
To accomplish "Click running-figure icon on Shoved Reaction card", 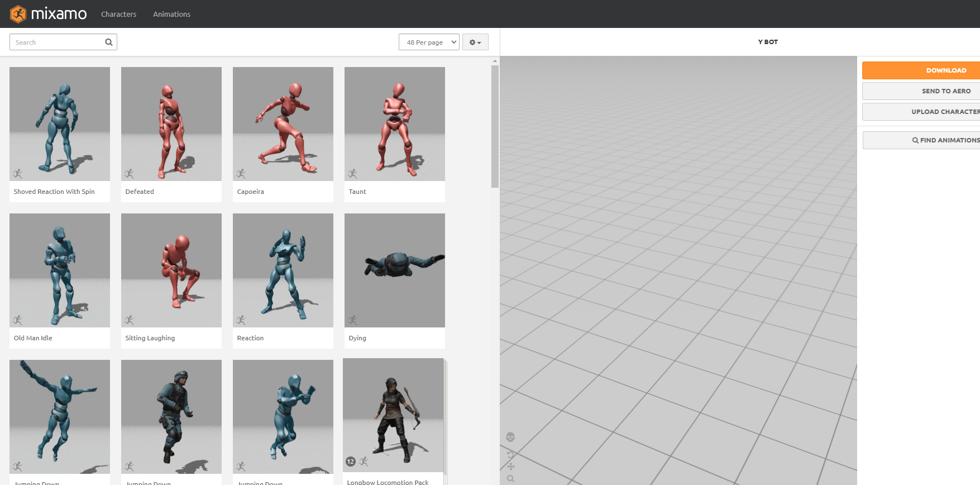I will tap(18, 173).
